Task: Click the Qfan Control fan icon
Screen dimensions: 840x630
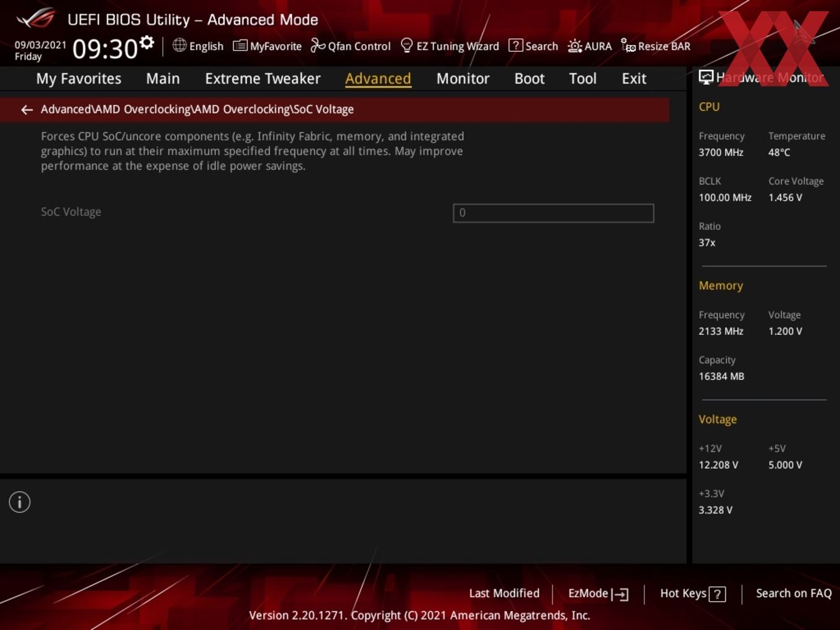Action: [317, 46]
